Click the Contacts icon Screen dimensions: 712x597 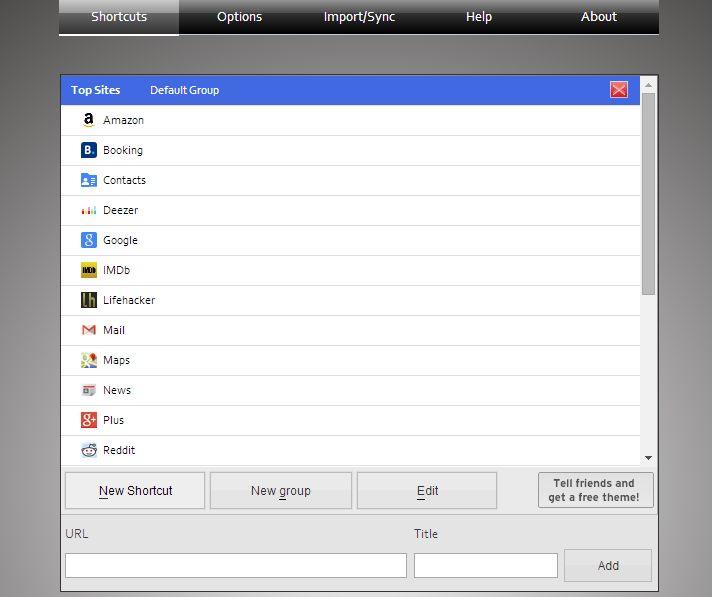point(89,180)
